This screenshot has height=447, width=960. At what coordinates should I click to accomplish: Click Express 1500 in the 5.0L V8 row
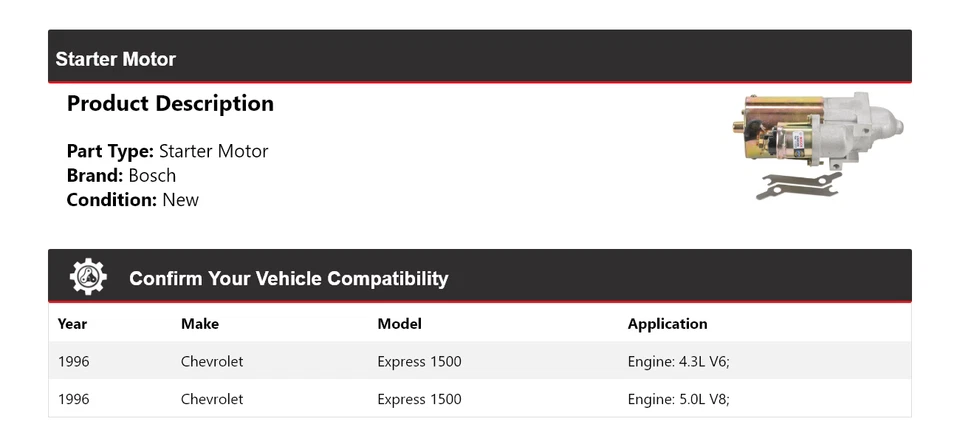(419, 399)
